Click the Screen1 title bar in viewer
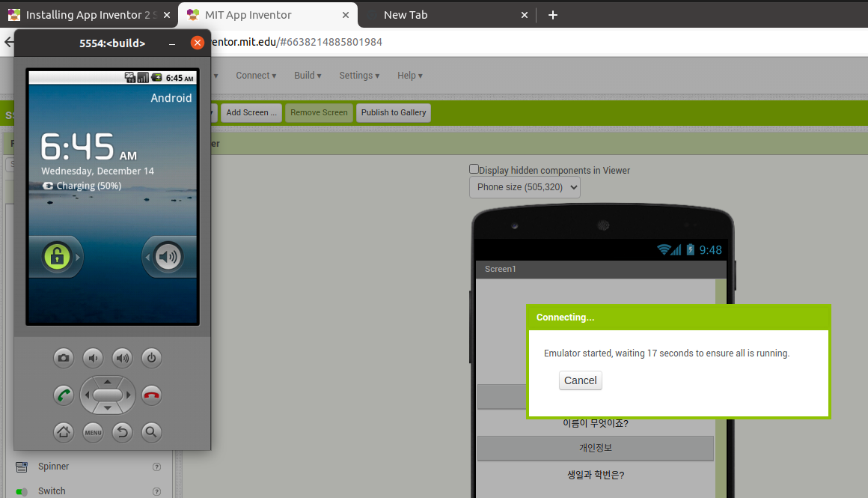Image resolution: width=868 pixels, height=498 pixels. pyautogui.click(x=601, y=269)
